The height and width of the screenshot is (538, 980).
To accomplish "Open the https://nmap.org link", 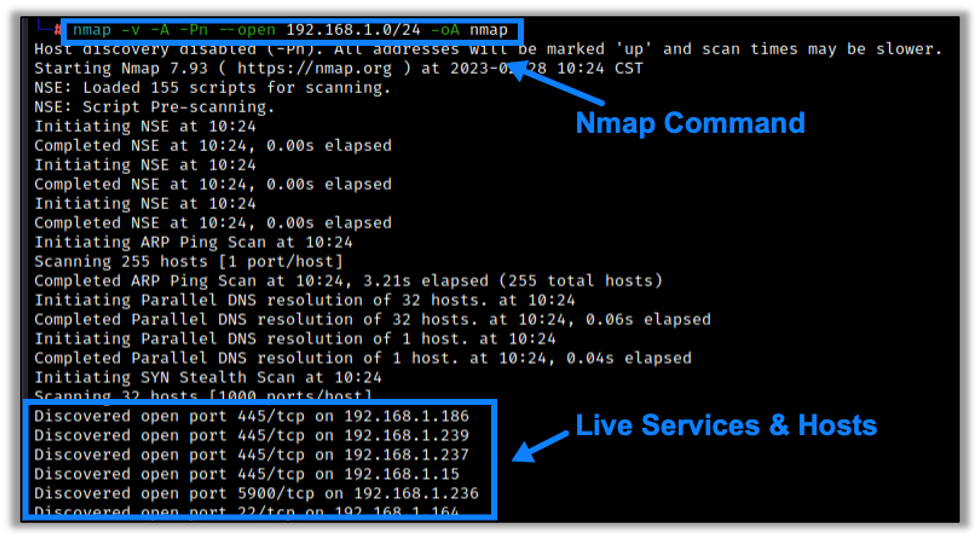I will click(x=314, y=69).
